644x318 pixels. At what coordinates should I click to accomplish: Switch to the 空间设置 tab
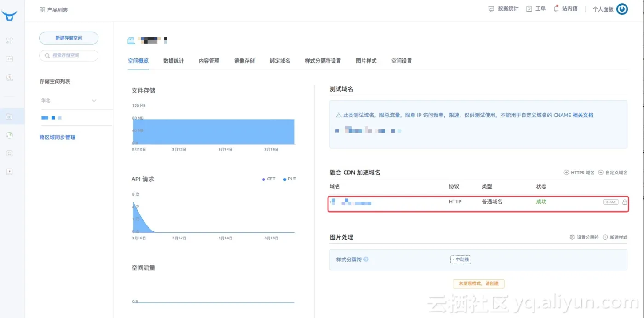402,61
